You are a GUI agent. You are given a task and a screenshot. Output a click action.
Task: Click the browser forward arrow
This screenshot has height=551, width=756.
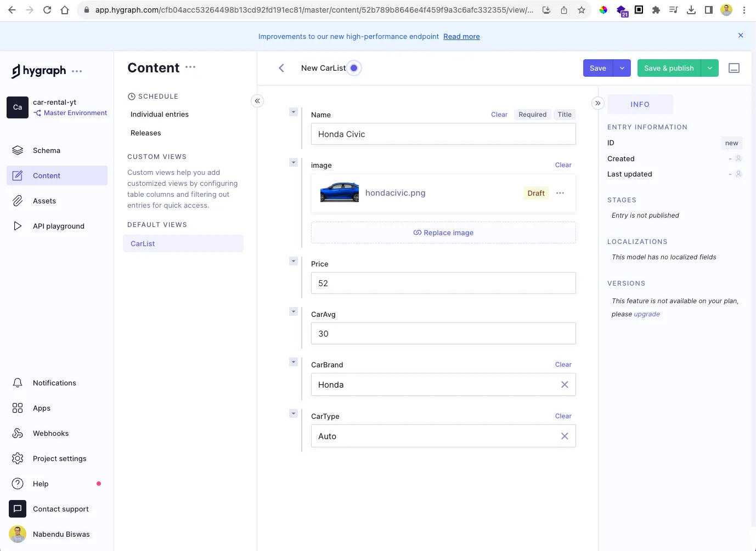(30, 10)
